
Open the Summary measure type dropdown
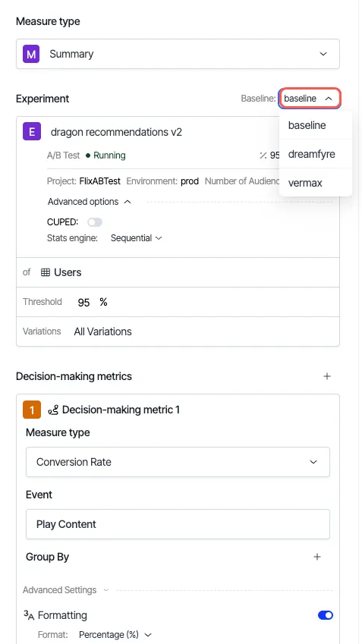click(x=178, y=54)
